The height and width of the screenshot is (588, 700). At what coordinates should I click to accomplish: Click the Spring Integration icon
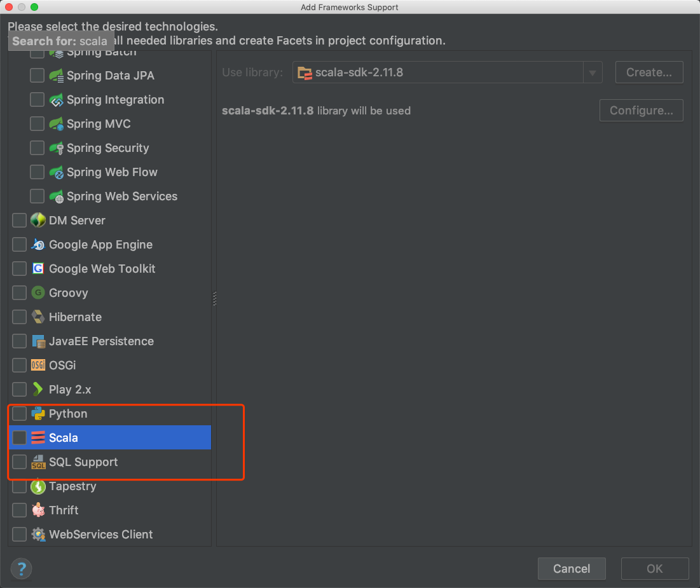[56, 100]
